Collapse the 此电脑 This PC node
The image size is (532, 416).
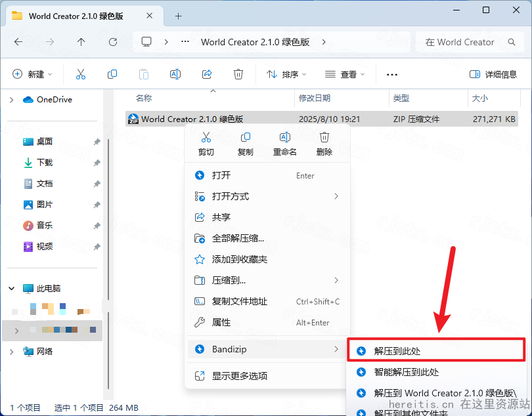[12, 289]
